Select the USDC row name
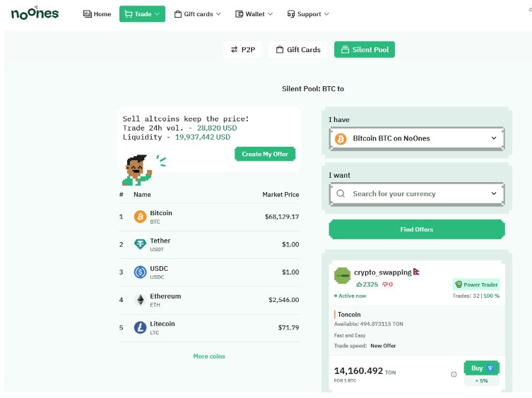 tap(159, 268)
